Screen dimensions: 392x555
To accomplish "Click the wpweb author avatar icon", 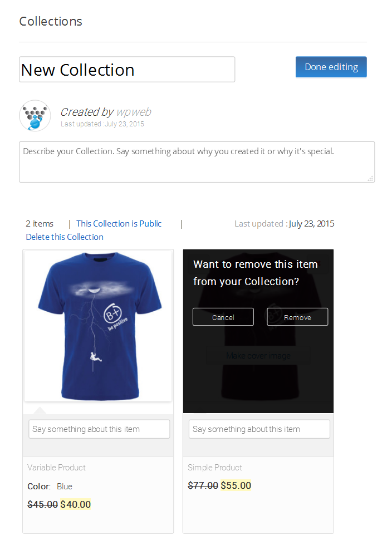I will click(x=35, y=115).
